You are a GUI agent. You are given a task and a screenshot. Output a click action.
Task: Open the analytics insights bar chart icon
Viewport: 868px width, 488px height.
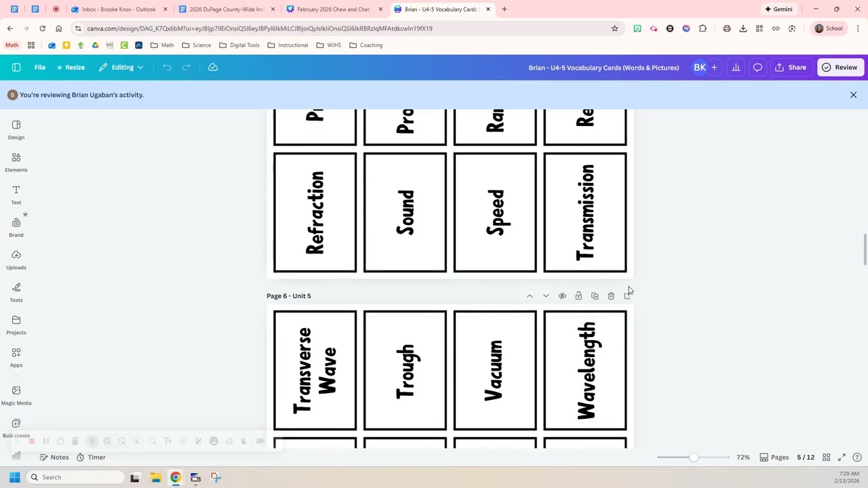click(736, 67)
